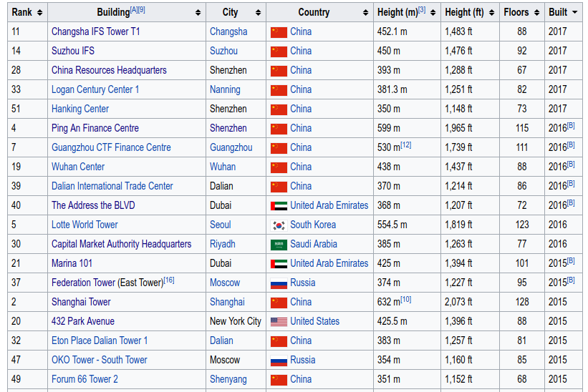Sort by the City column header

257,12
